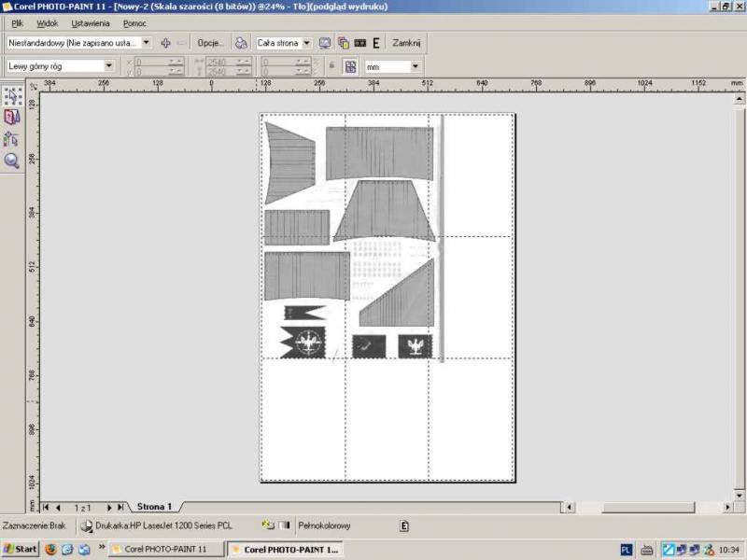The image size is (747, 560).
Task: Click the E icon in the status bar
Action: coord(404,525)
